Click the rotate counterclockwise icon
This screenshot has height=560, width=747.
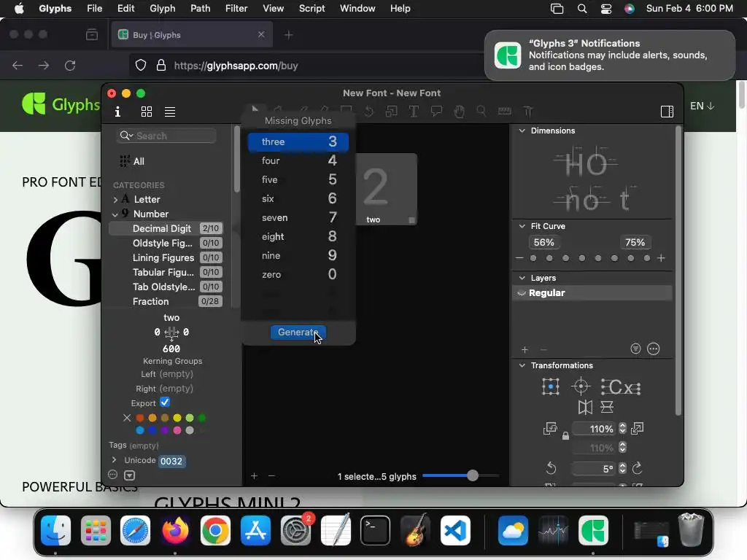click(551, 469)
